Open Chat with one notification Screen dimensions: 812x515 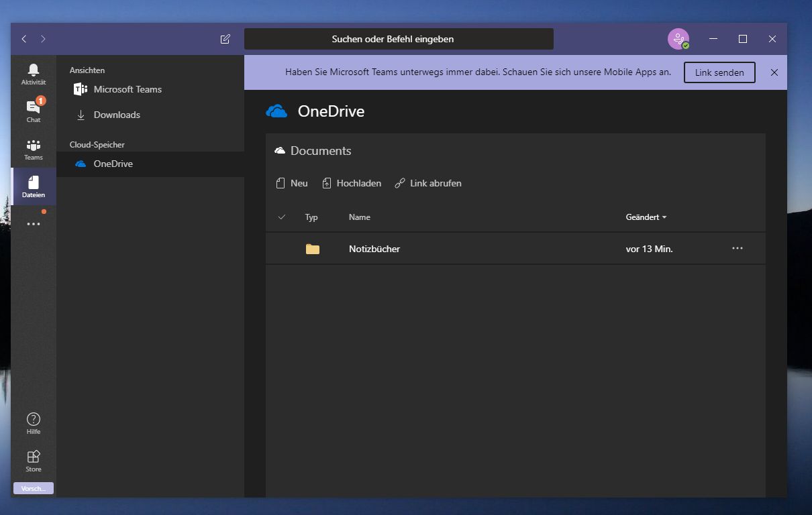[x=34, y=111]
